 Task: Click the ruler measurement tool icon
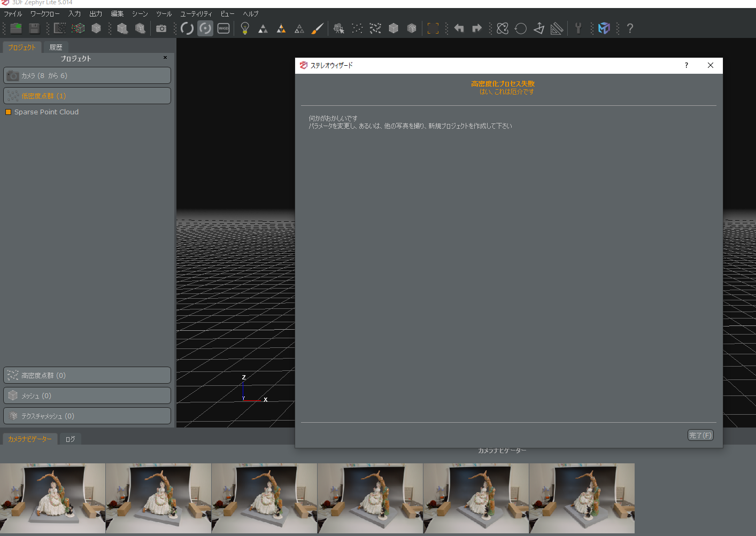click(557, 28)
